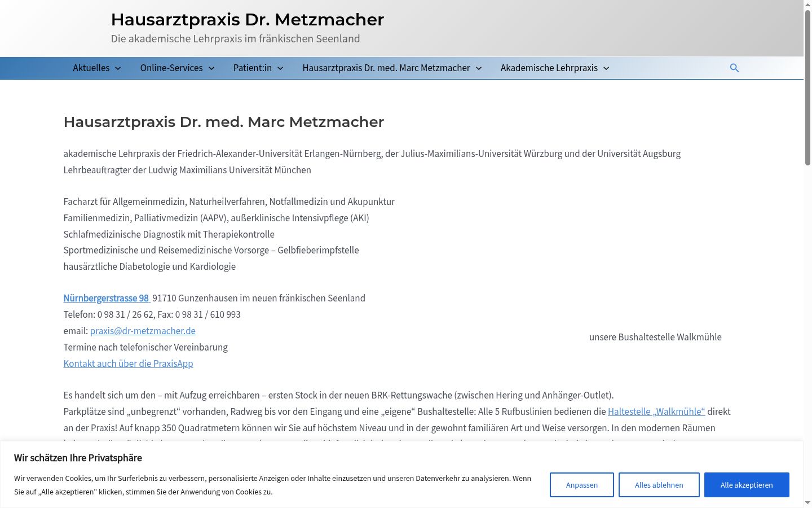The width and height of the screenshot is (812, 508).
Task: Expand the Akademische Lehrpraxis menu chevron
Action: click(x=606, y=68)
